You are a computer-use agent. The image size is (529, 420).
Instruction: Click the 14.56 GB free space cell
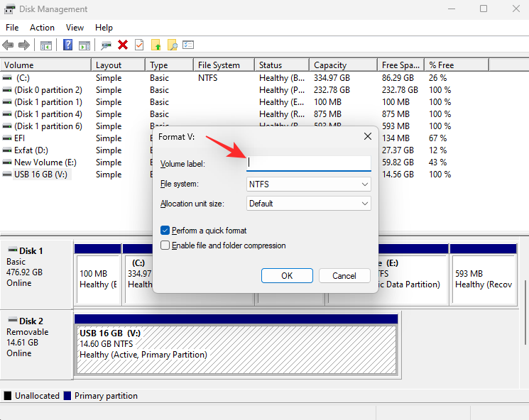tap(398, 175)
